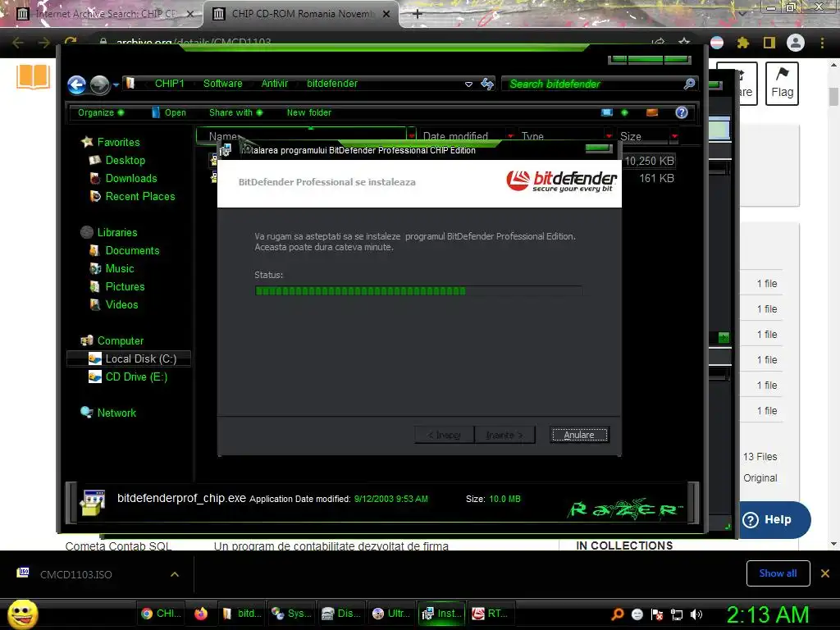Toggle the browser side panel icon
Image resolution: width=840 pixels, height=630 pixels.
(769, 43)
